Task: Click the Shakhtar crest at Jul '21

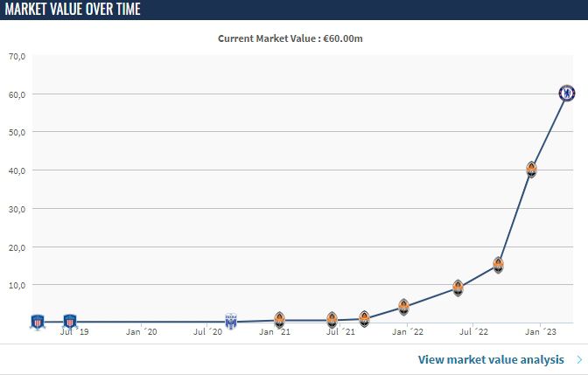Action: [332, 319]
